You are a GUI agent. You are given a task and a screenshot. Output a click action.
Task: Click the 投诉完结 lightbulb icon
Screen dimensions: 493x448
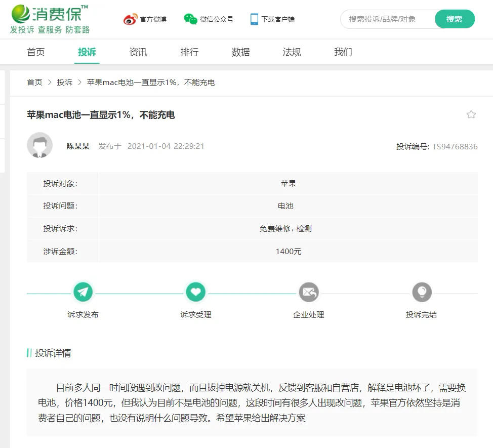click(x=422, y=292)
